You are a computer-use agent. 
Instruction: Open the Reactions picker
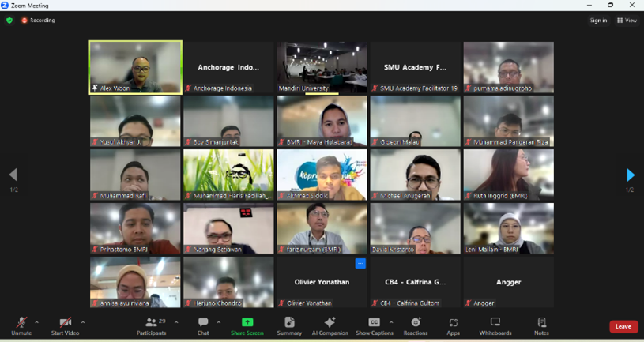click(x=416, y=325)
